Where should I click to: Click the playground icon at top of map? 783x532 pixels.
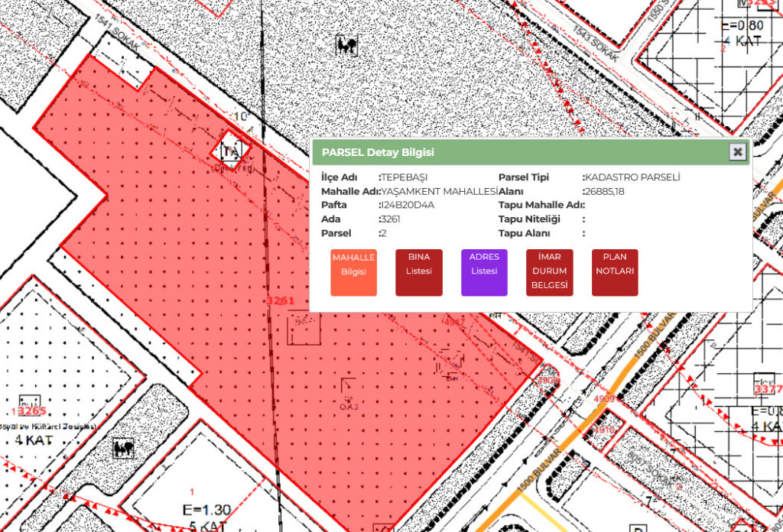pos(346,46)
